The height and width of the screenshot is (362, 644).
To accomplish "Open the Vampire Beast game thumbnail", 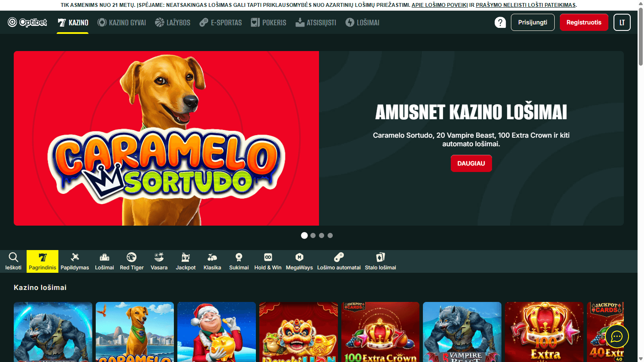I will 462,332.
